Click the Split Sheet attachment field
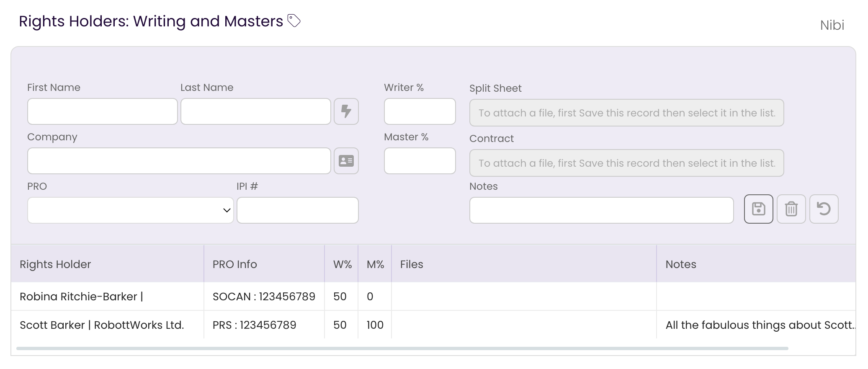This screenshot has width=868, height=369. (x=627, y=113)
